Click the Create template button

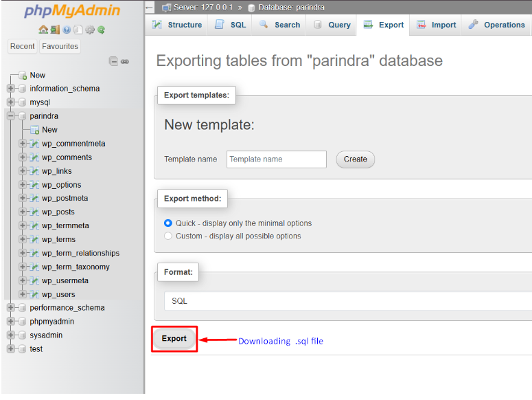[355, 159]
